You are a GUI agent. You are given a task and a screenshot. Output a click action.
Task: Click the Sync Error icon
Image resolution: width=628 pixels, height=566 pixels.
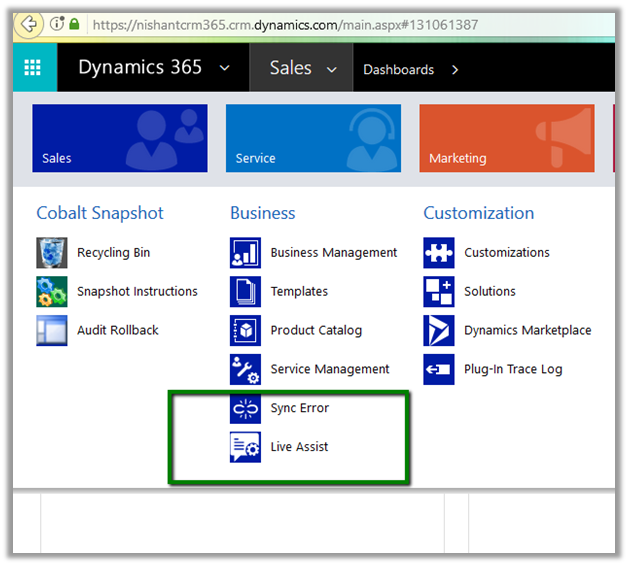point(245,409)
